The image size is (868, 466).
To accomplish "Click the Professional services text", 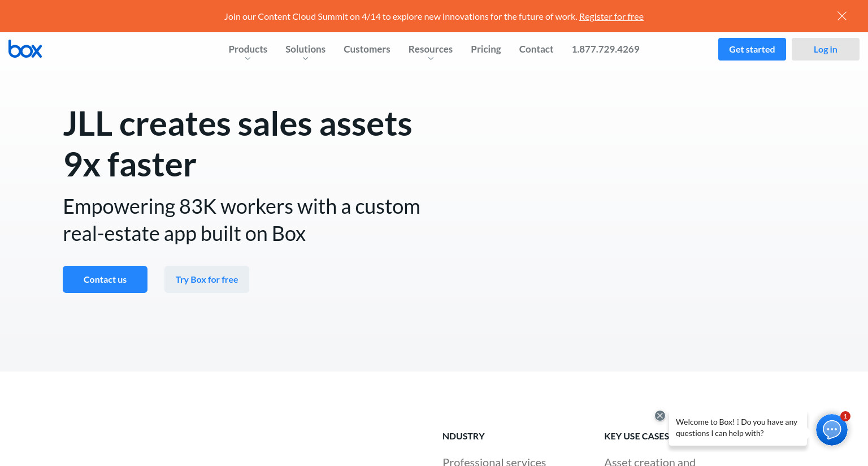I will (494, 461).
